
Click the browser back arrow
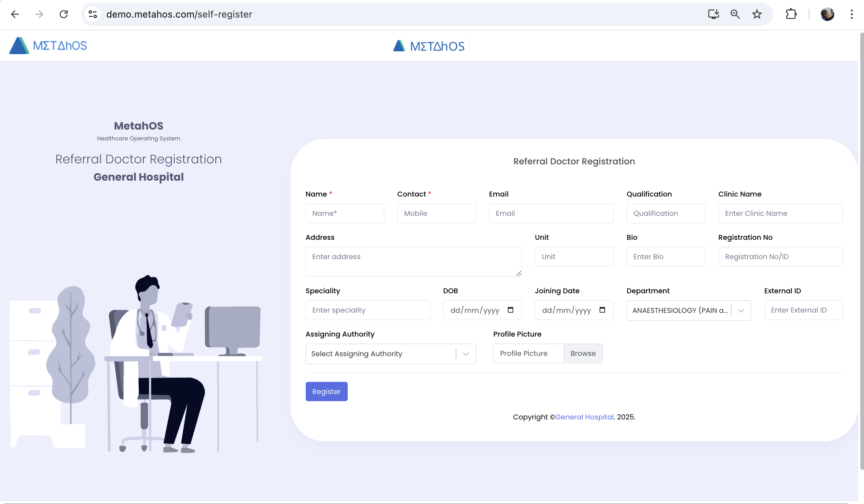tap(15, 14)
